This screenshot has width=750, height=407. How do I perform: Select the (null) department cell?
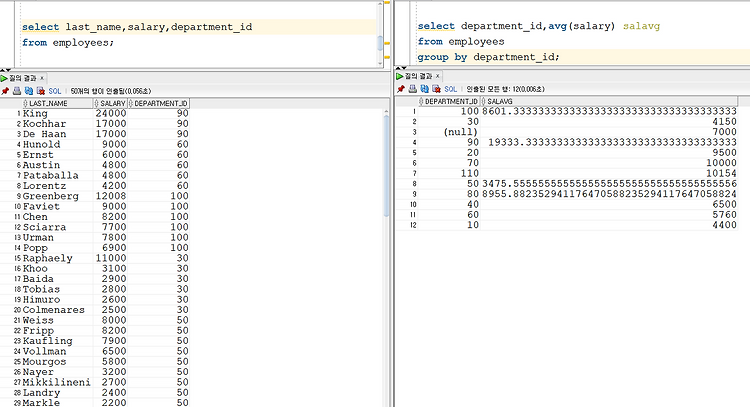(449, 132)
